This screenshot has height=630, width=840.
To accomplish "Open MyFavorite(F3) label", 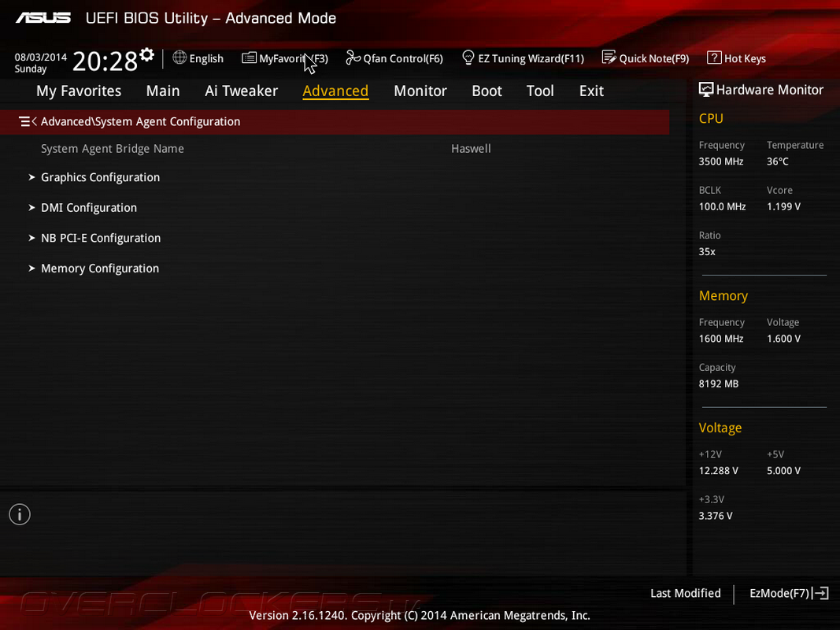I will point(294,58).
